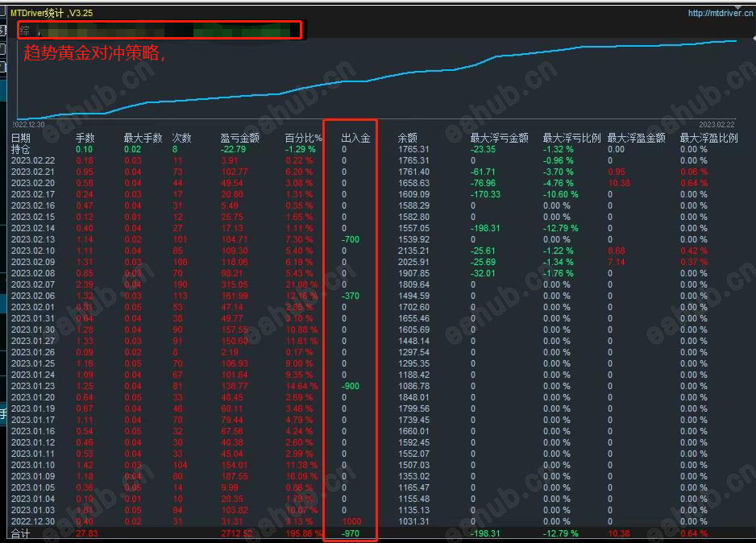Viewport: 756px width, 543px height.
Task: Click chart end date label 2023.02.22
Action: (717, 125)
